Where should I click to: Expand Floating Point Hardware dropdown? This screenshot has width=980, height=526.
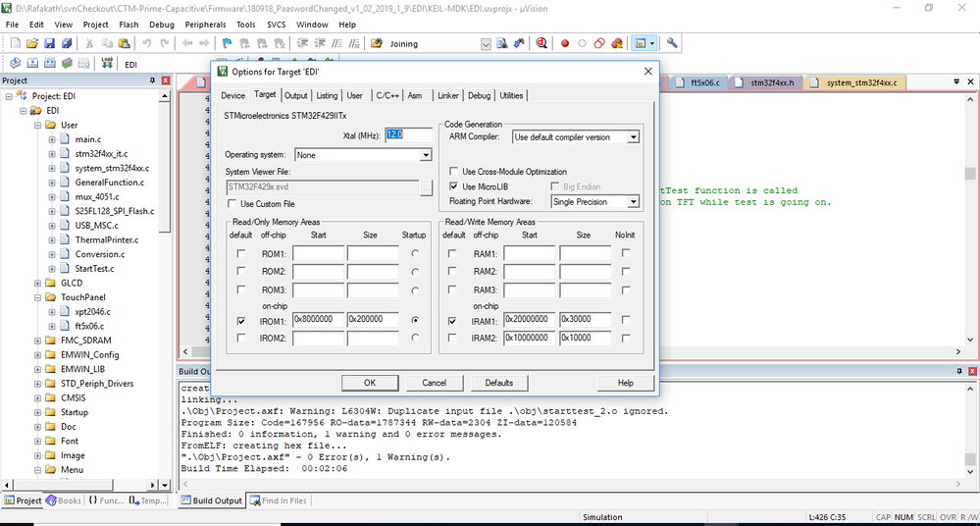click(633, 202)
